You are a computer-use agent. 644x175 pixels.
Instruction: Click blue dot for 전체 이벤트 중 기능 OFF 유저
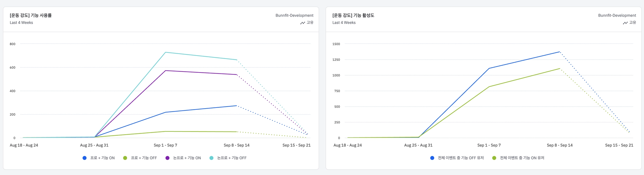[432, 158]
